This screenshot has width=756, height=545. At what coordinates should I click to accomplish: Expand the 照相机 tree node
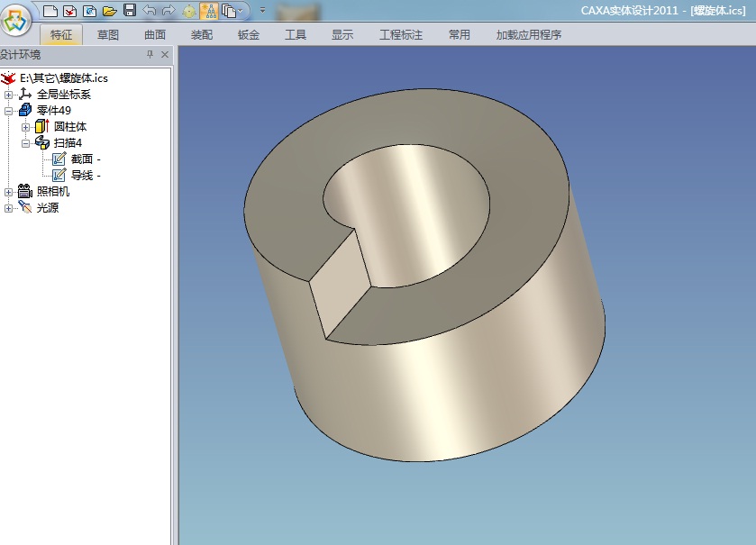click(x=9, y=192)
